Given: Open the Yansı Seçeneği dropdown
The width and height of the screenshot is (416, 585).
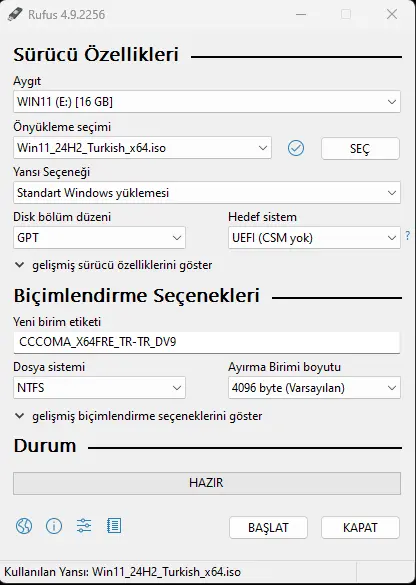Looking at the screenshot, I should tap(207, 193).
